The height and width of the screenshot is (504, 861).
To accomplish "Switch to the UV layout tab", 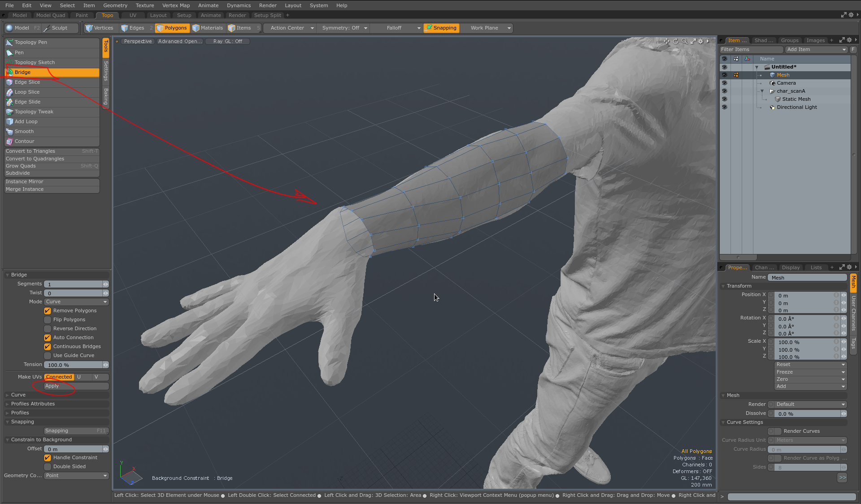I will point(133,15).
